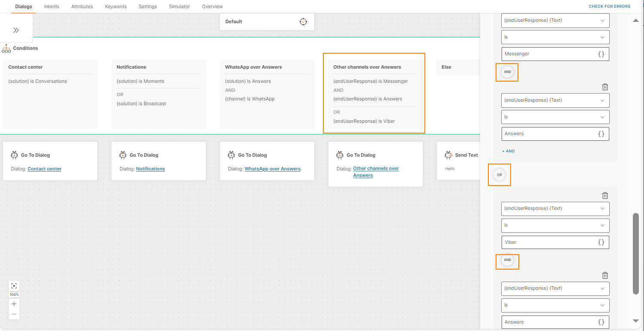Viewport: 644px width, 331px height.
Task: View the Overview tab
Action: (x=212, y=6)
